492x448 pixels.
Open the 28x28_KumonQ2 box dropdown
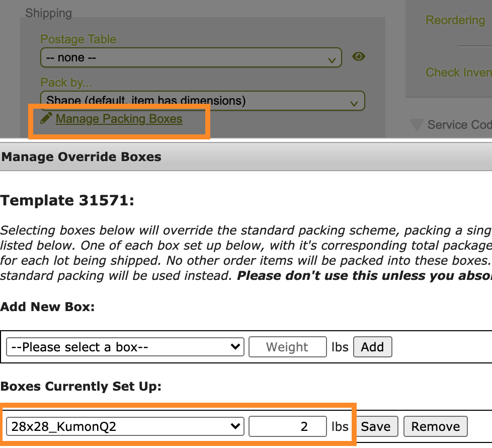pos(125,426)
